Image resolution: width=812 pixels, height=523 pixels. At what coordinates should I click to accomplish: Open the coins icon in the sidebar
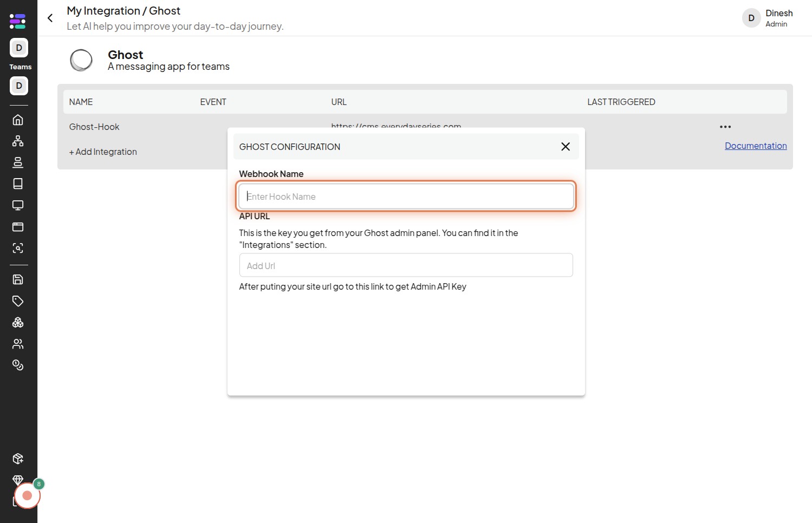click(x=18, y=365)
